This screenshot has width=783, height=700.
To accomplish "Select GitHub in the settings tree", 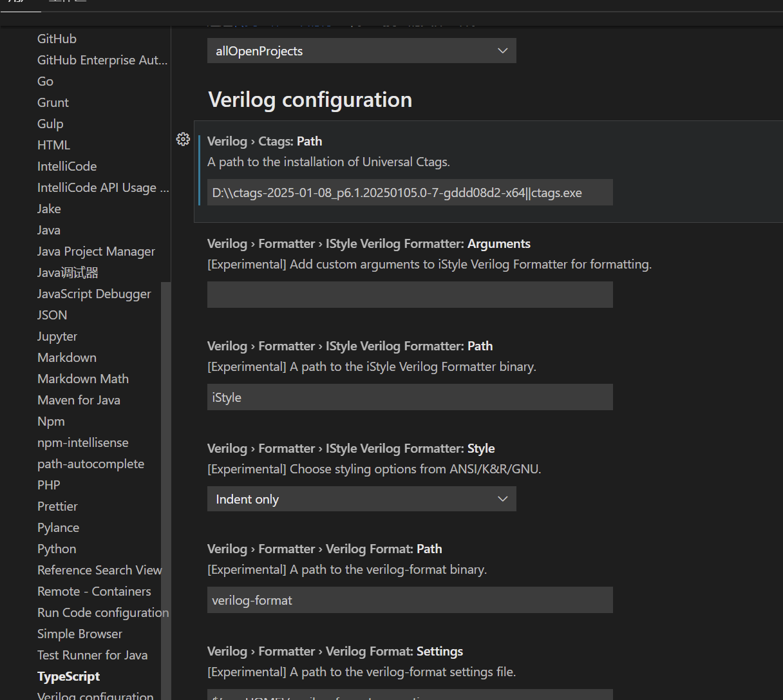I will [x=57, y=39].
